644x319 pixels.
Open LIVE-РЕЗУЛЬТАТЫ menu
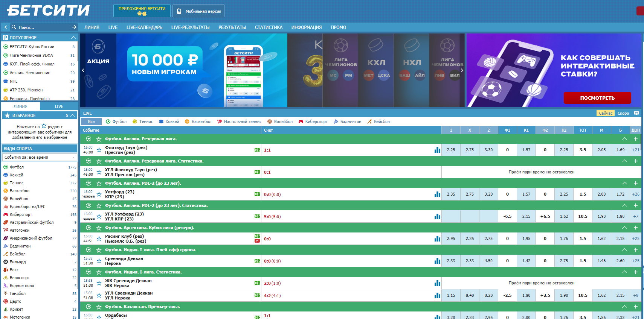[190, 27]
